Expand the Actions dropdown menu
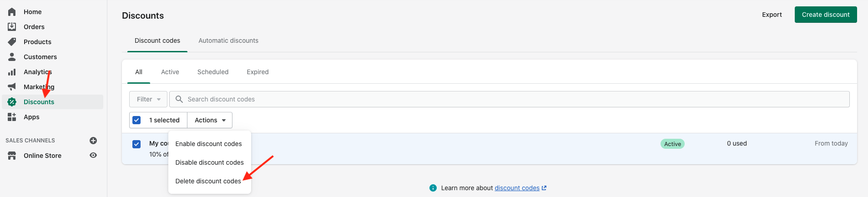 pyautogui.click(x=210, y=120)
